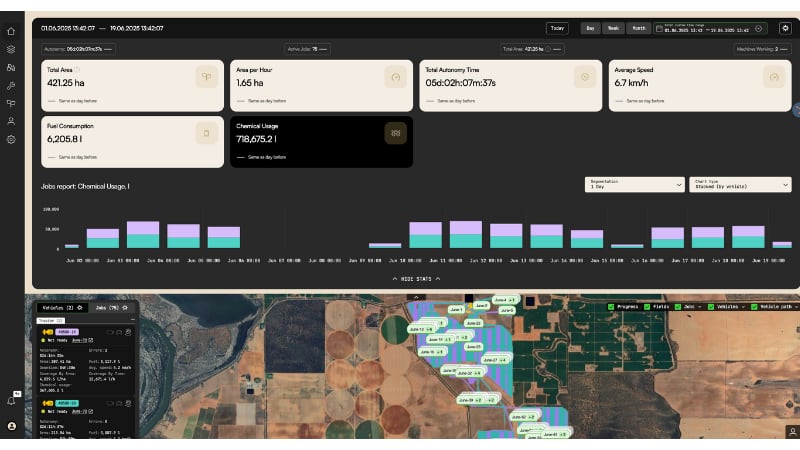The image size is (800, 450).
Task: Open the dashboard settings gear at top right
Action: pos(785,29)
